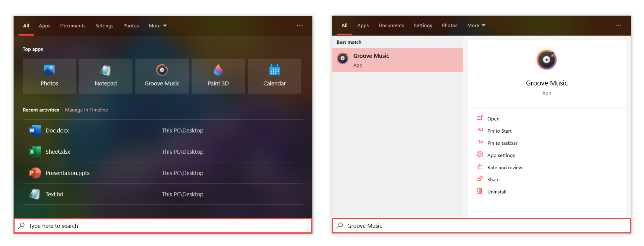This screenshot has height=246, width=644.
Task: Click large Groove Music icon in details pane
Action: point(547,60)
